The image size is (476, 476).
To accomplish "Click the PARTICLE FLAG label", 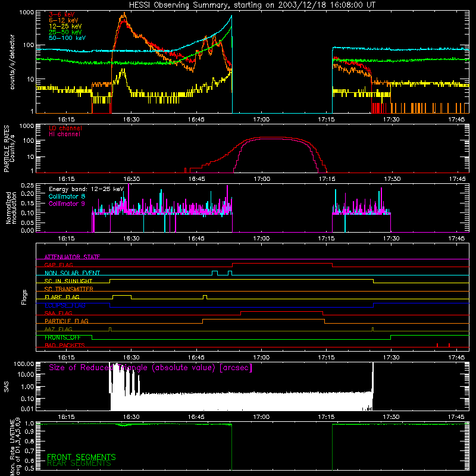I will (x=67, y=321).
